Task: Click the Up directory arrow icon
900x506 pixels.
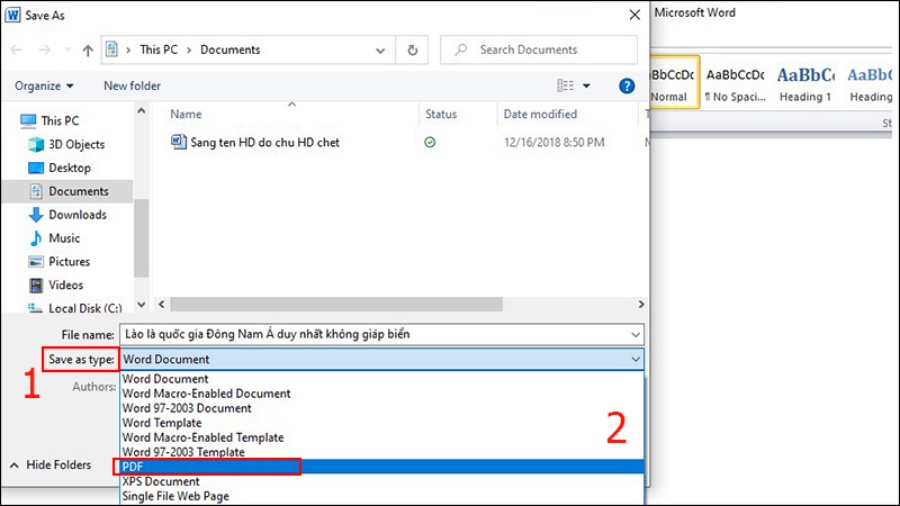Action: [x=88, y=50]
